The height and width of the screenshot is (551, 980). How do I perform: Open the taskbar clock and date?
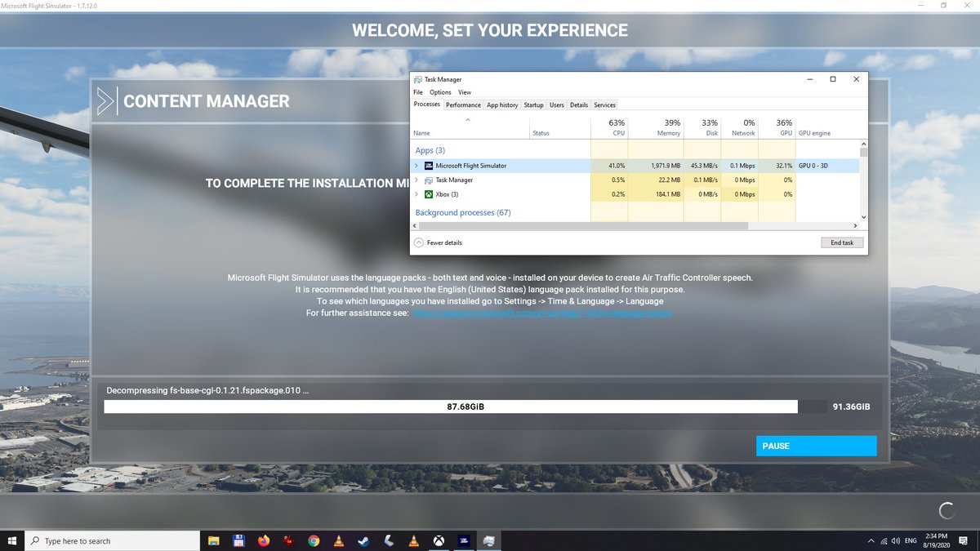[936, 540]
